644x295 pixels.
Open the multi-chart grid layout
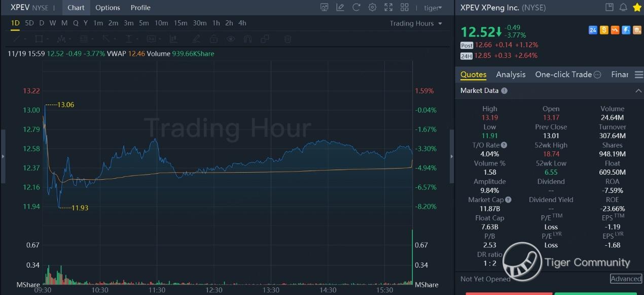click(405, 8)
